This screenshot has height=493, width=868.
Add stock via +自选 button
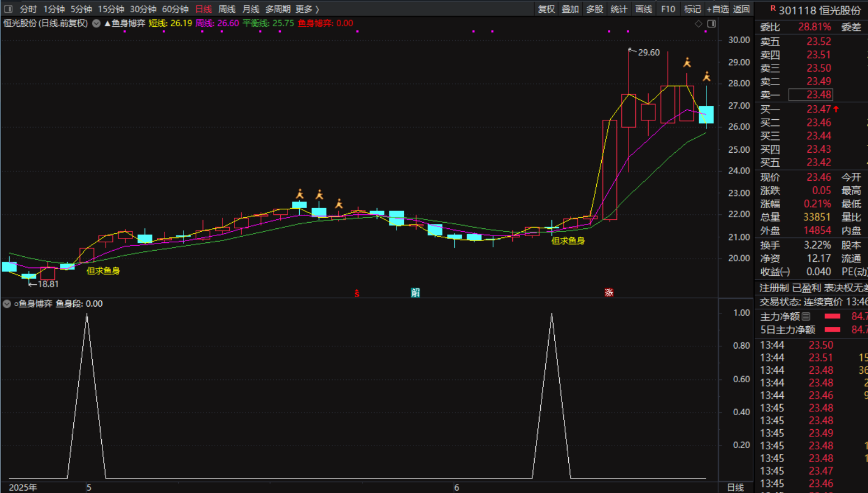(x=718, y=9)
